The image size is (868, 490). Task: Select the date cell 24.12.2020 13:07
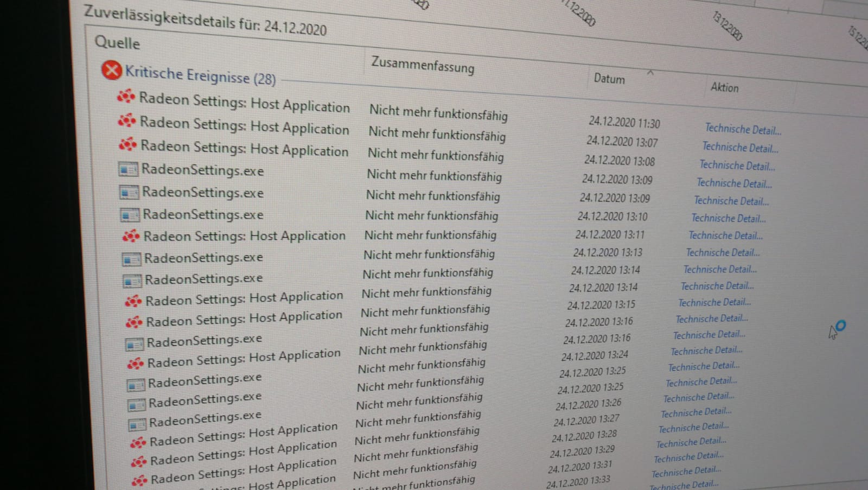click(x=622, y=142)
